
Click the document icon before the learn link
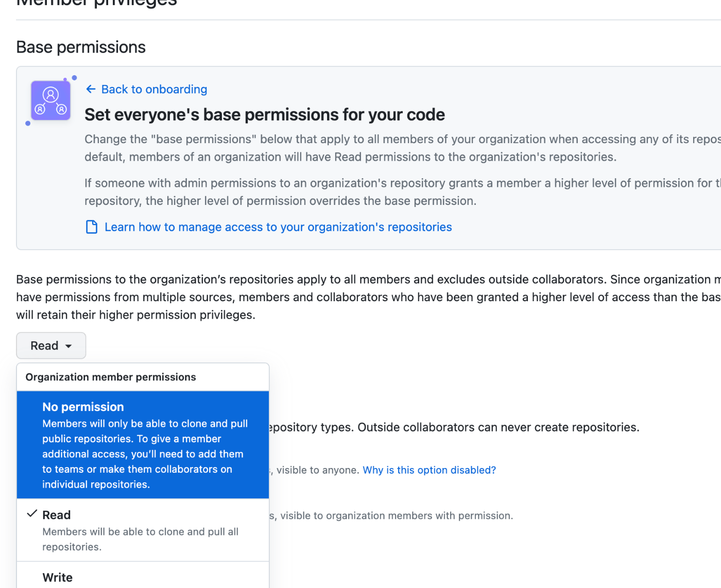click(x=92, y=227)
